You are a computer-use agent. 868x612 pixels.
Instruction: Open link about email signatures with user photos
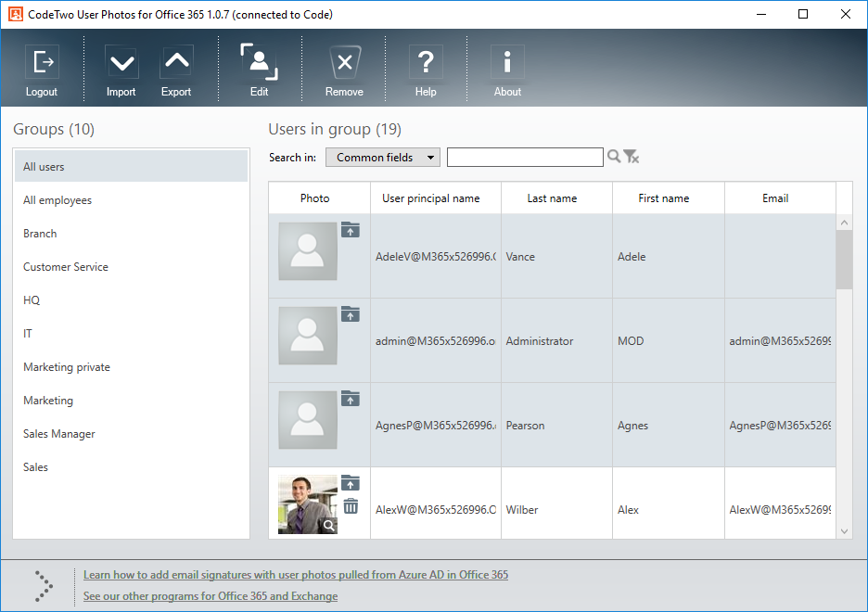pyautogui.click(x=296, y=575)
